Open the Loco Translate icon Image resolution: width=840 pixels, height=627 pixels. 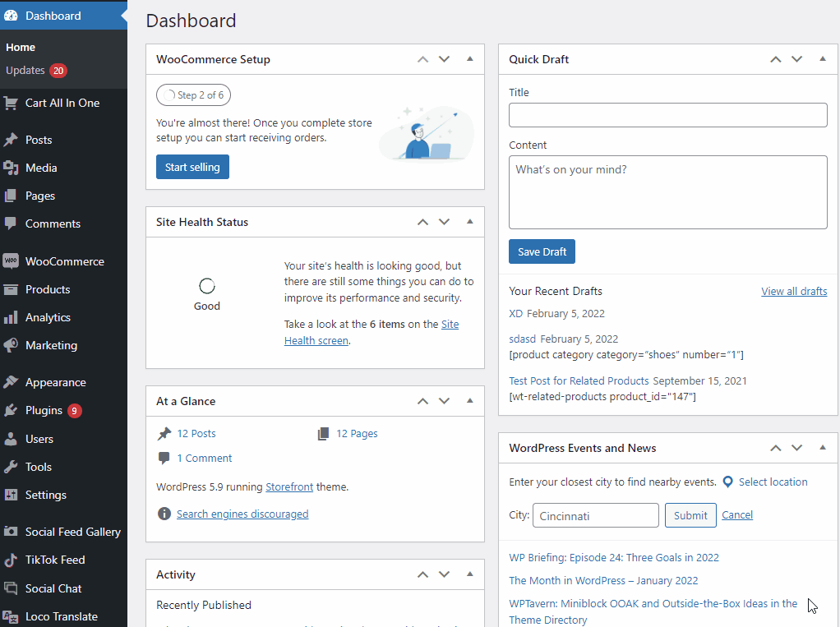click(11, 616)
